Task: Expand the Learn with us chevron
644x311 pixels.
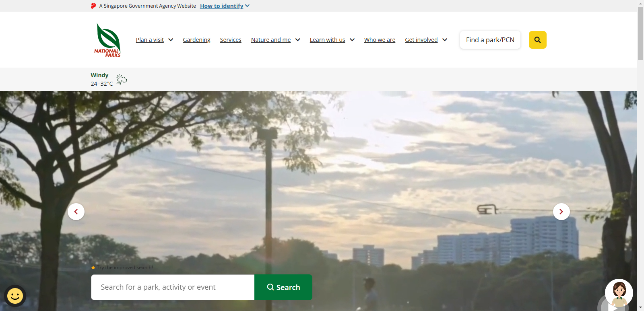Action: coord(352,40)
